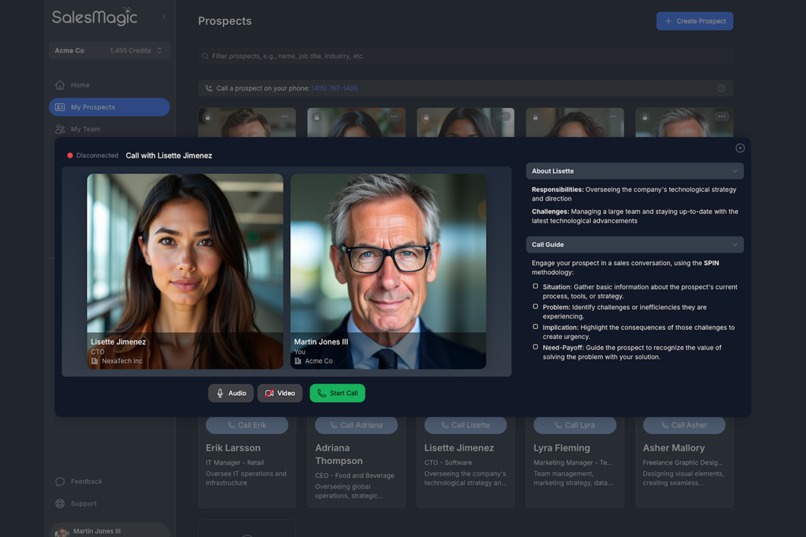Select the Erik Larsson prospect name
The height and width of the screenshot is (537, 806).
233,448
